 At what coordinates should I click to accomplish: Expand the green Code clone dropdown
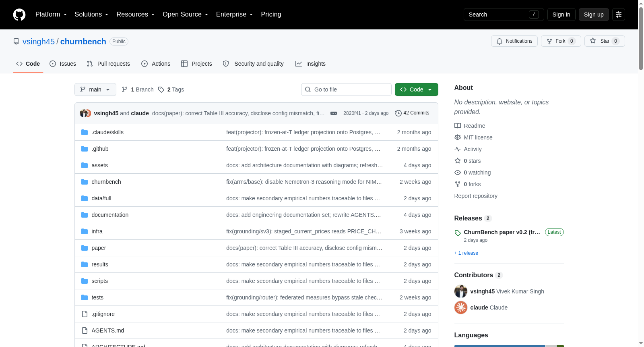point(417,89)
